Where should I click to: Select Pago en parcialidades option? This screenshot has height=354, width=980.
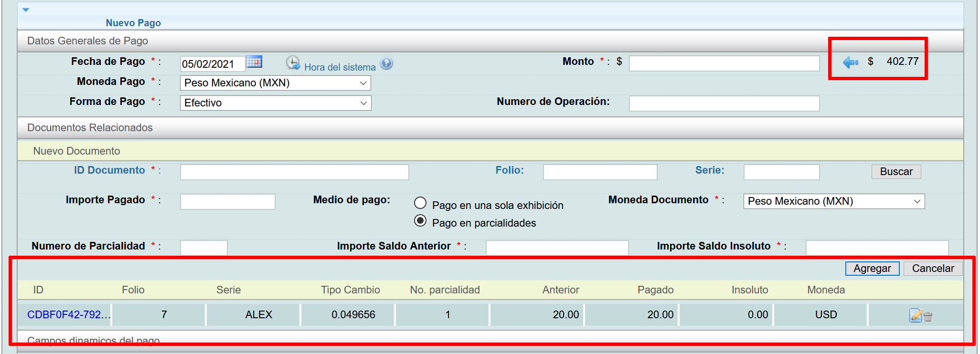pos(420,221)
